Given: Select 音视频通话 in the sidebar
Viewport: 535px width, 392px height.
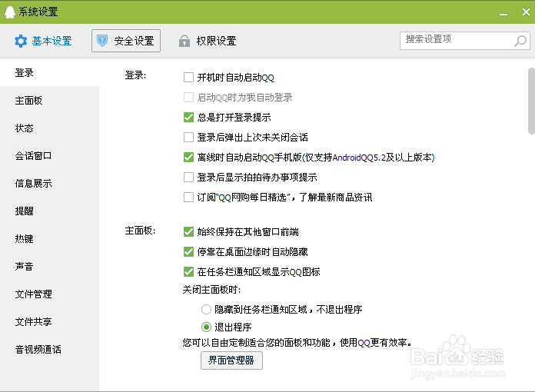Looking at the screenshot, I should tap(49, 349).
